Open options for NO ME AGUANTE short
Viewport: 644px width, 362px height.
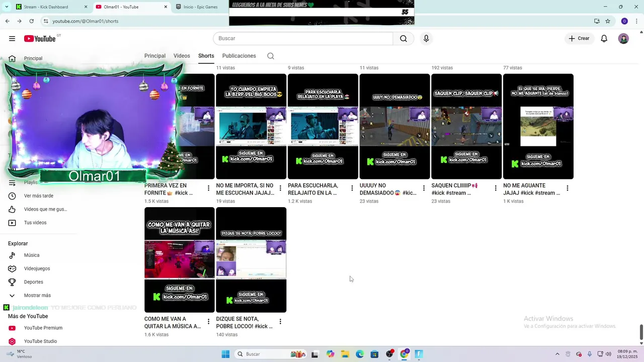tap(567, 189)
